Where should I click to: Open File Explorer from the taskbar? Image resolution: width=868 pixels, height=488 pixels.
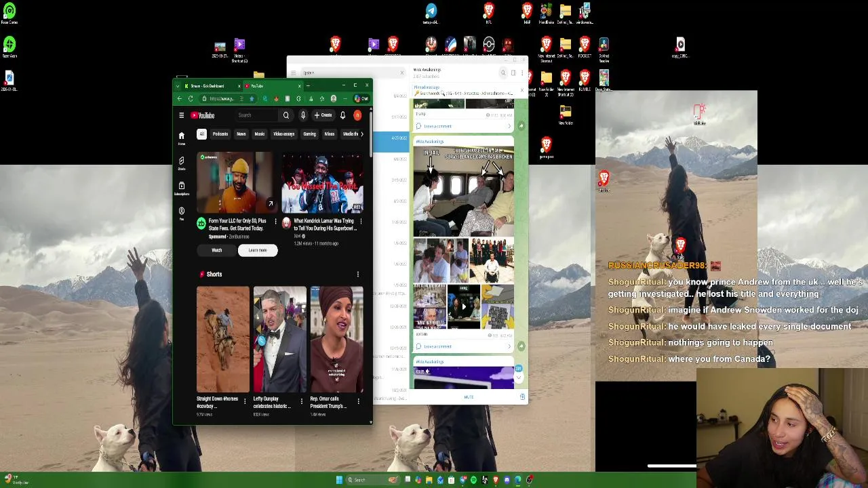429,480
